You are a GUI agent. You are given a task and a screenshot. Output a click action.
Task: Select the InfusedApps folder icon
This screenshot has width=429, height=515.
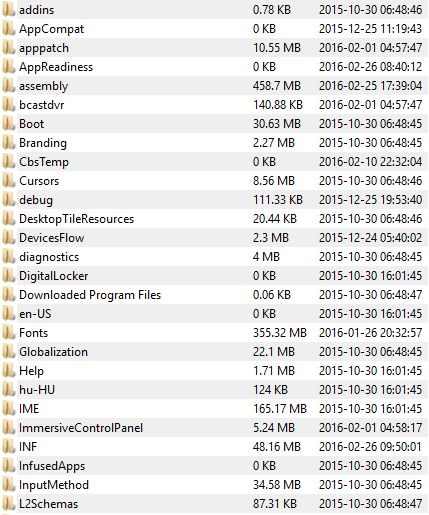tap(8, 466)
